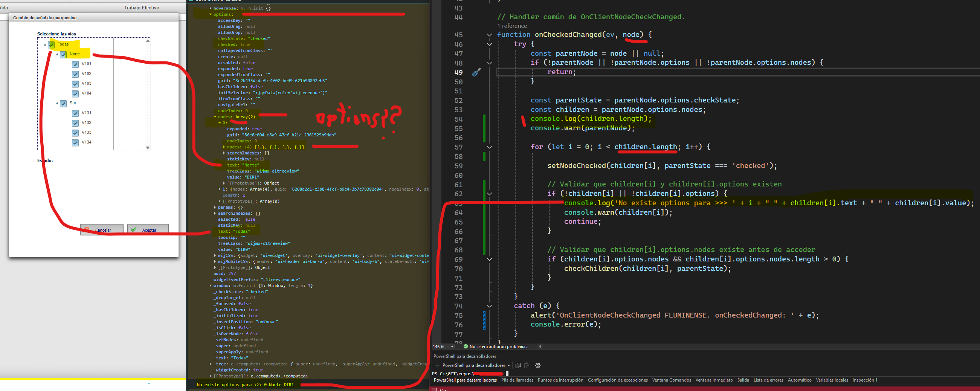This screenshot has width=980, height=391.
Task: Expand the hoverable property in console
Action: pyautogui.click(x=211, y=8)
